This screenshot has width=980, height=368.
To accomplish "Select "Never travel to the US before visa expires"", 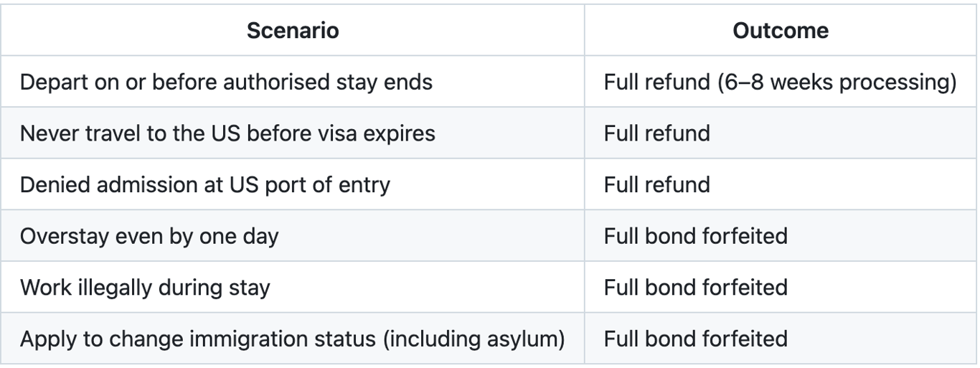I will point(227,133).
